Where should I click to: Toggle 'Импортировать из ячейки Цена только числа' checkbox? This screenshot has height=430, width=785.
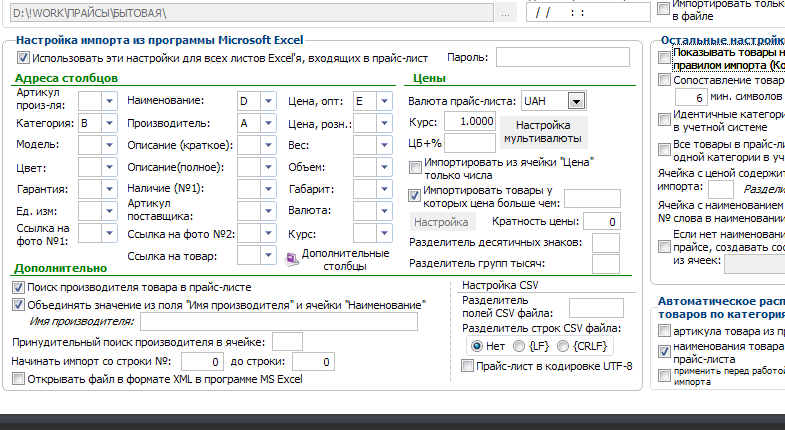[x=415, y=167]
